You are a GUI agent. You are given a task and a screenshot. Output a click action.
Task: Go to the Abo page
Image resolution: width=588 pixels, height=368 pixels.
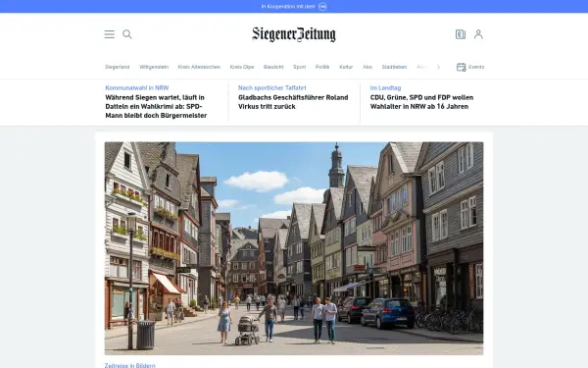pyautogui.click(x=367, y=67)
